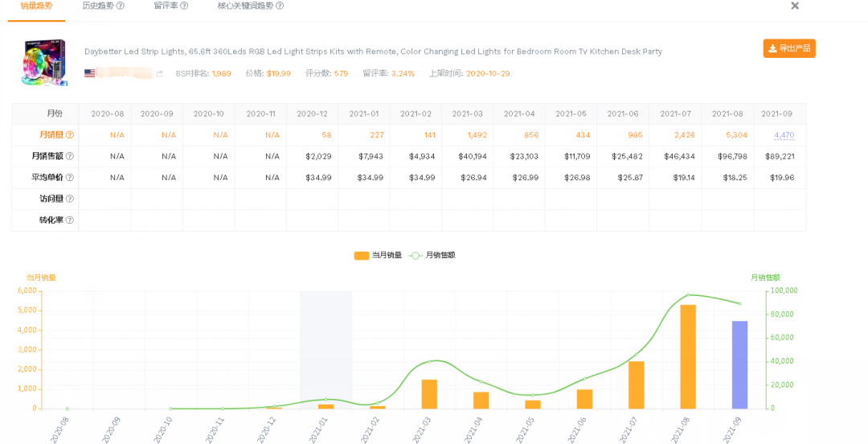The width and height of the screenshot is (868, 444).
Task: Toggle the 月销售额 legend series
Action: pyautogui.click(x=432, y=256)
